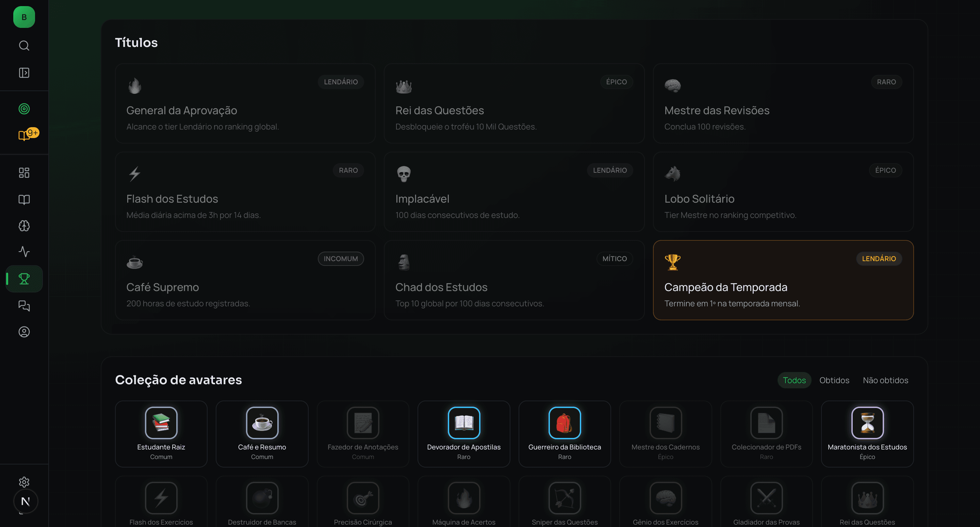
Task: Select the Máquina de Acertos avatar
Action: (x=464, y=502)
